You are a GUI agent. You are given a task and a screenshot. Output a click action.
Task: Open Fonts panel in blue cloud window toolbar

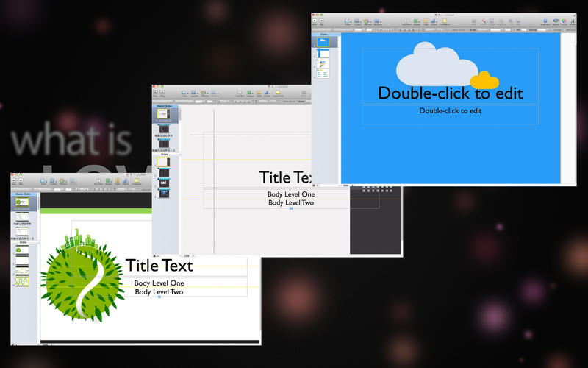(573, 21)
